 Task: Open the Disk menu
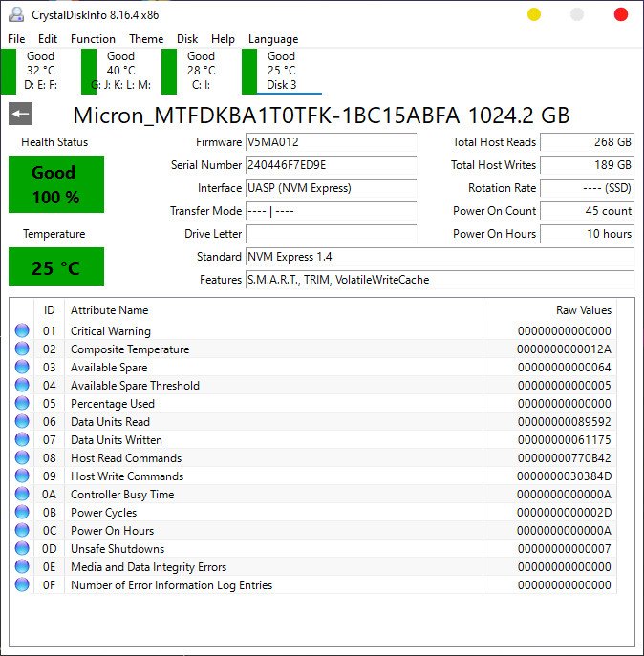point(187,39)
